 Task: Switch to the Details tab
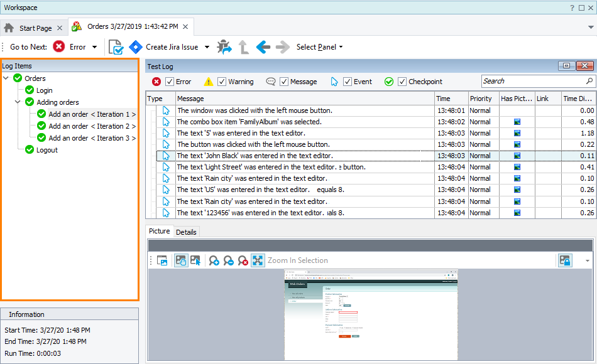(x=186, y=232)
